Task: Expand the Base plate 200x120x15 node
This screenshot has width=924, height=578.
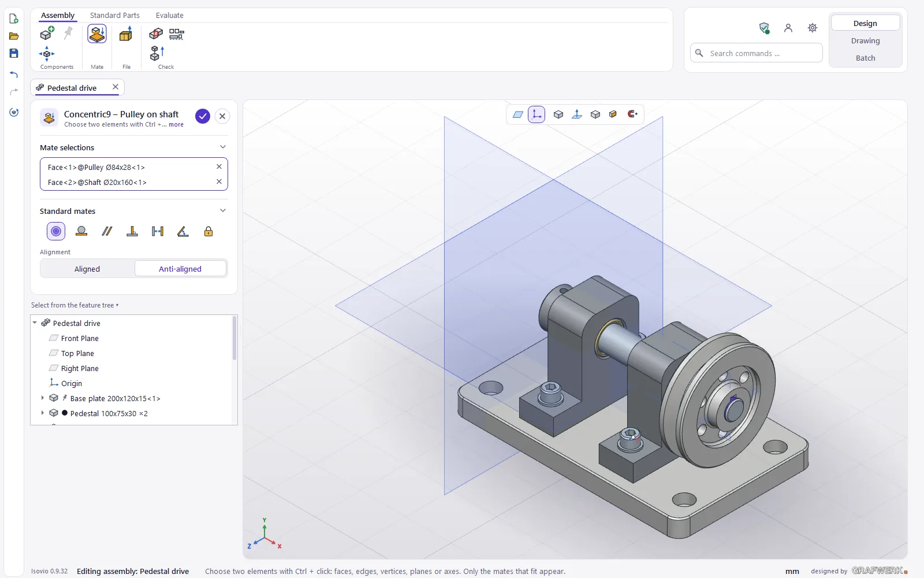Action: [x=43, y=398]
